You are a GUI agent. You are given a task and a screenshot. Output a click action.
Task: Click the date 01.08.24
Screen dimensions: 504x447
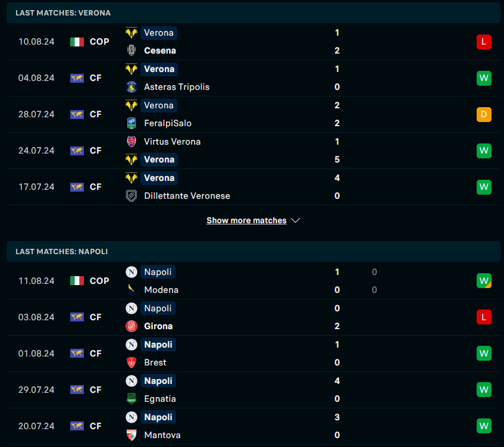36,354
